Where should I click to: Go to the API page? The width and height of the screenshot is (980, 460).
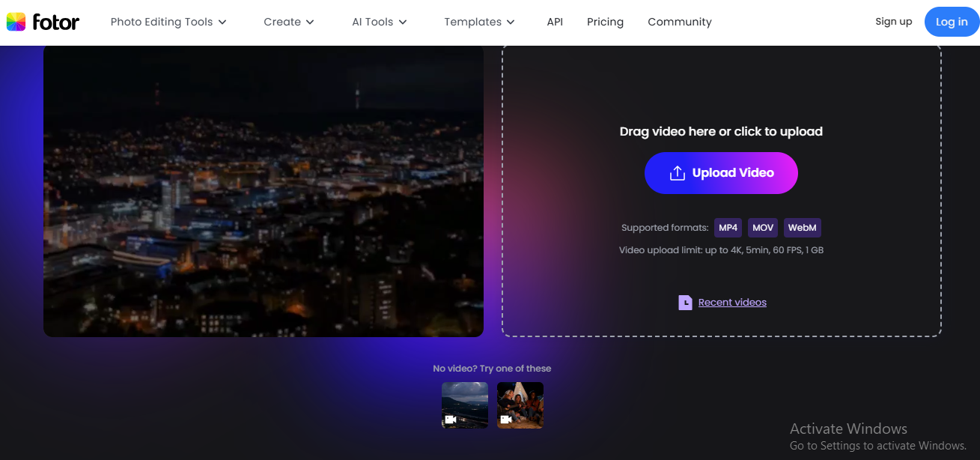pos(555,22)
